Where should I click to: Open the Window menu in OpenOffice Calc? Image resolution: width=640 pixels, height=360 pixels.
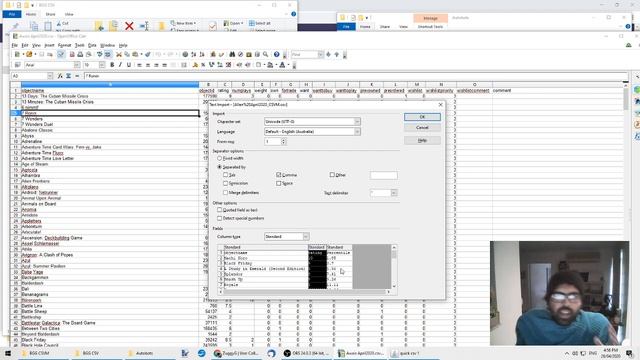click(107, 45)
